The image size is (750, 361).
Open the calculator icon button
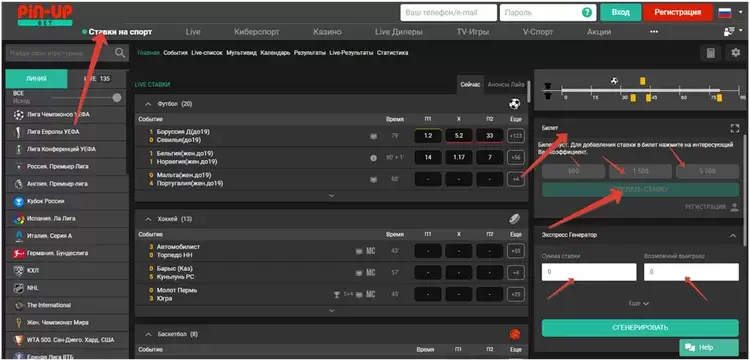pyautogui.click(x=710, y=53)
